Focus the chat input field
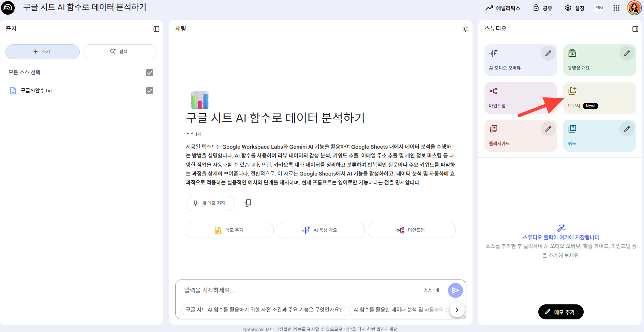Viewport: 644px width, 332px height. (300, 290)
